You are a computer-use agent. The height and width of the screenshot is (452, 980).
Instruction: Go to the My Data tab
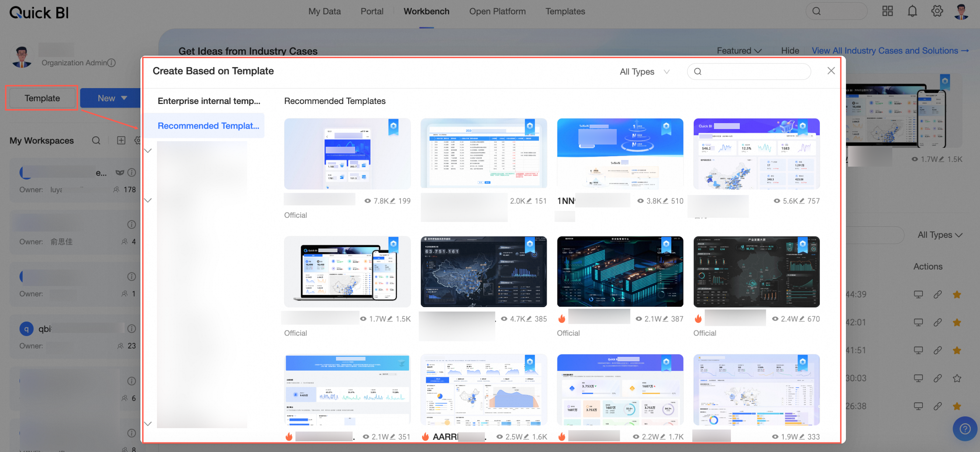click(x=325, y=11)
